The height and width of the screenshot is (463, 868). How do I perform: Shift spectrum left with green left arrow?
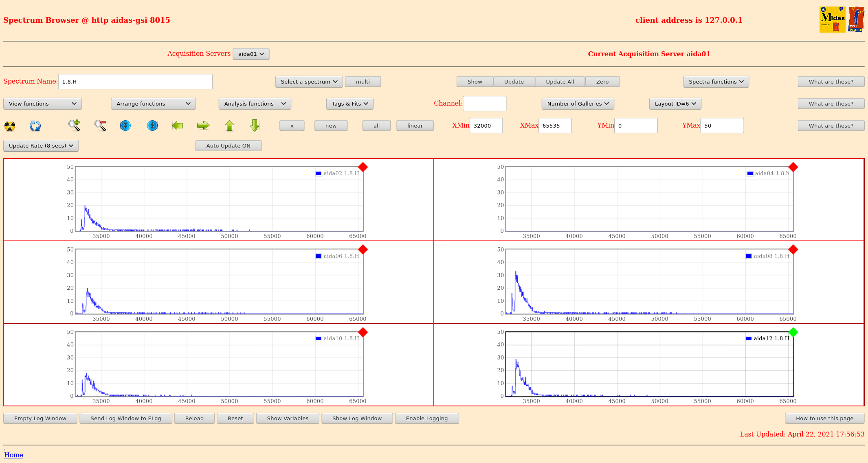click(177, 126)
